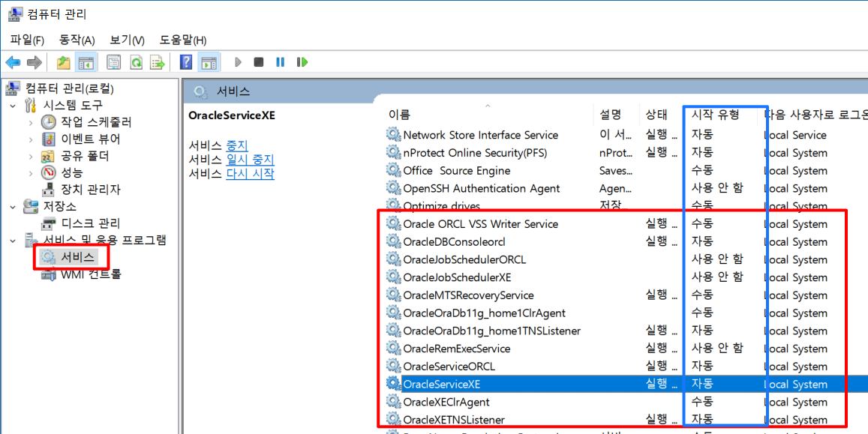Click the gear icon of Network Store Interface Service
868x434 pixels.
click(x=393, y=134)
